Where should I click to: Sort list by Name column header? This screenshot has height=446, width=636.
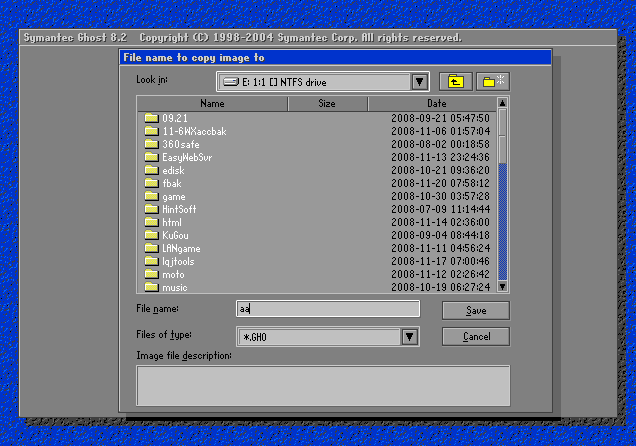pyautogui.click(x=213, y=104)
